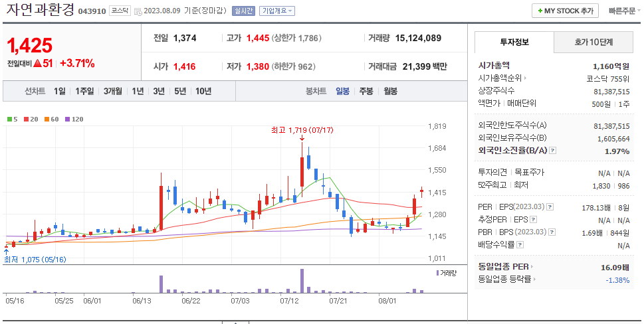644x324 pixels.
Task: Click the 1,819 price axis label
Action: click(437, 126)
